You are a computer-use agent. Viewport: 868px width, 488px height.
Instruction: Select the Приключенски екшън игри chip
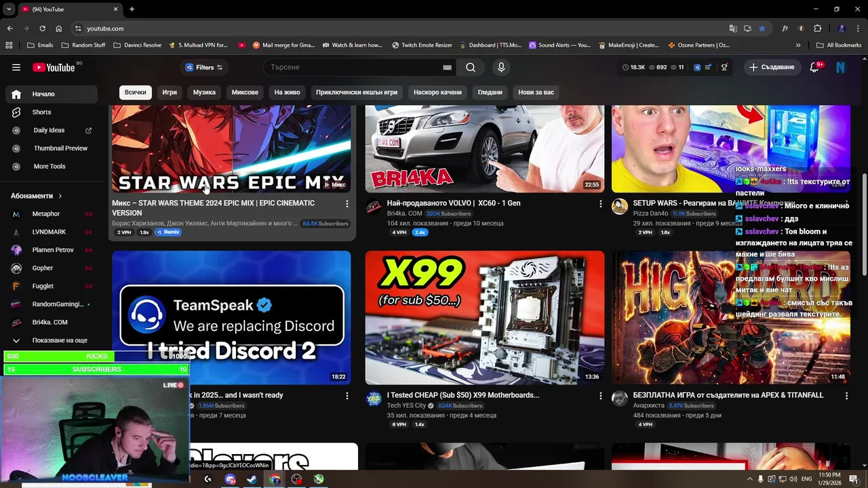click(x=357, y=92)
